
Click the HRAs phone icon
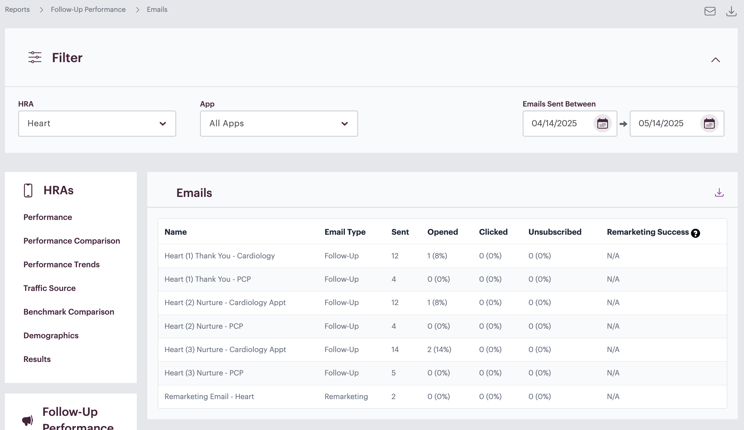click(x=28, y=190)
